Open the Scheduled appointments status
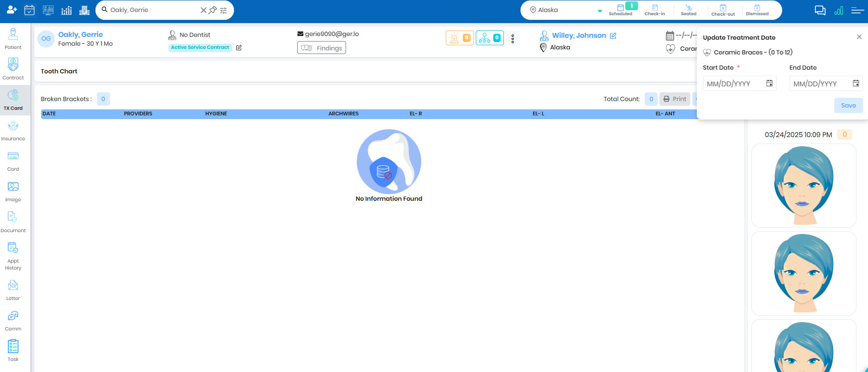The image size is (868, 372). click(x=621, y=10)
